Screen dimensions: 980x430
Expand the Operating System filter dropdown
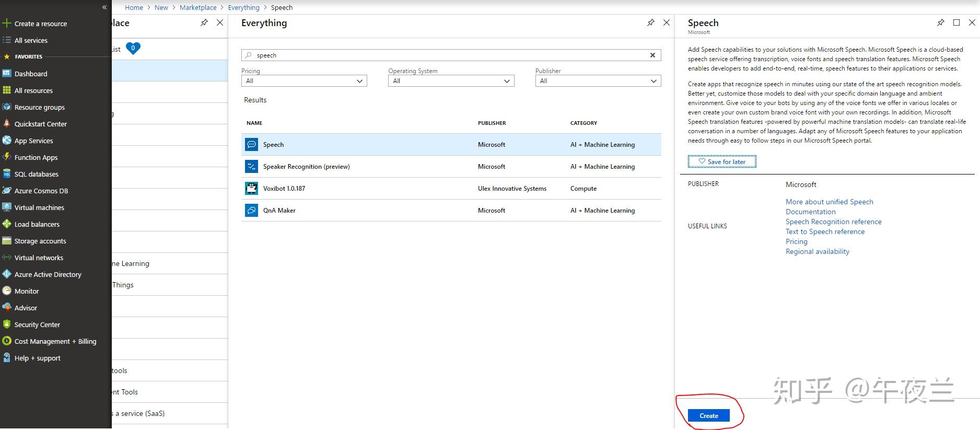[451, 81]
